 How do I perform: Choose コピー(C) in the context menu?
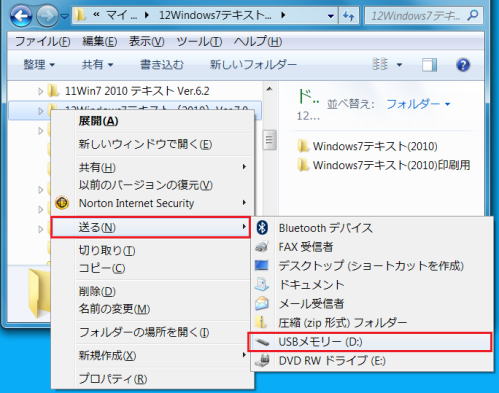152,268
